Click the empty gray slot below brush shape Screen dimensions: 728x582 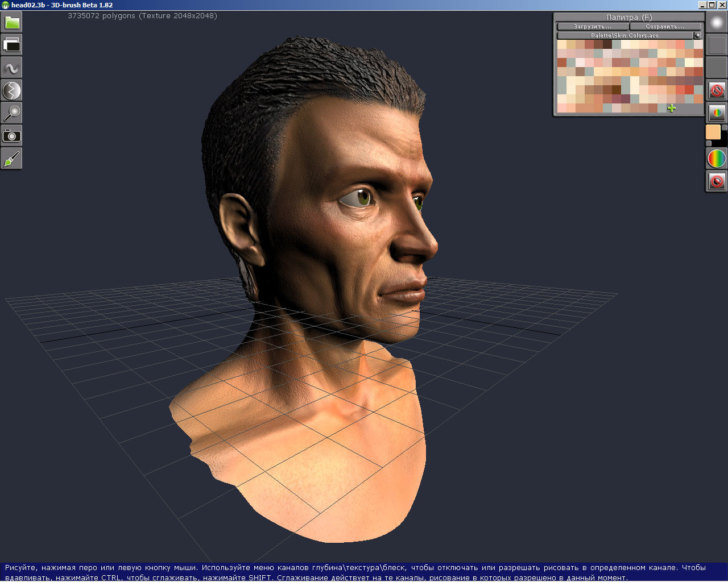click(717, 45)
